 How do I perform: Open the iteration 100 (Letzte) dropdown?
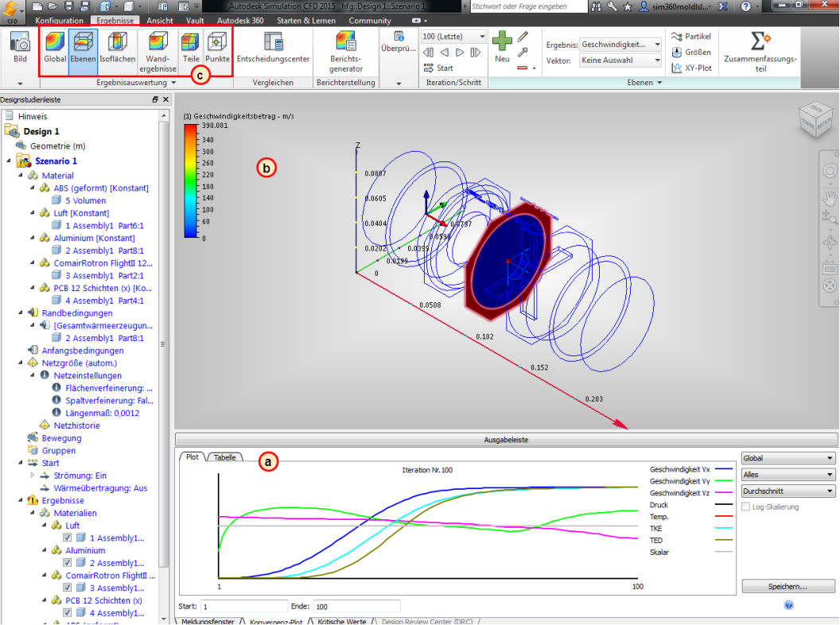[x=453, y=37]
